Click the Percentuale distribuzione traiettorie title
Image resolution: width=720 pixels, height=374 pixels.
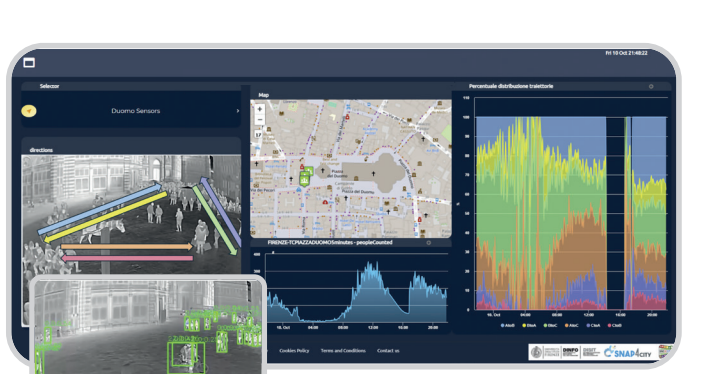click(511, 86)
